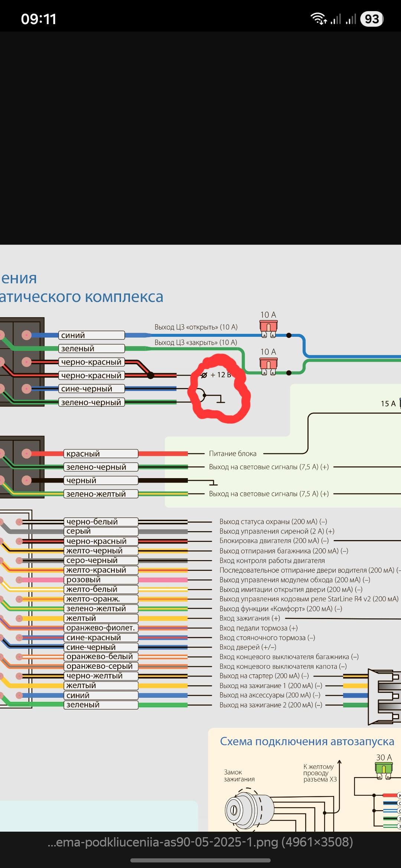Tap the Wi-Fi status icon
This screenshot has height=868, width=401.
(x=319, y=19)
